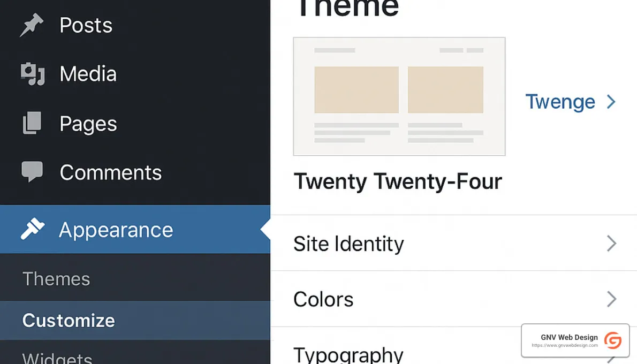Click the GNV Web Design logo icon
This screenshot has width=637, height=364.
(x=613, y=340)
